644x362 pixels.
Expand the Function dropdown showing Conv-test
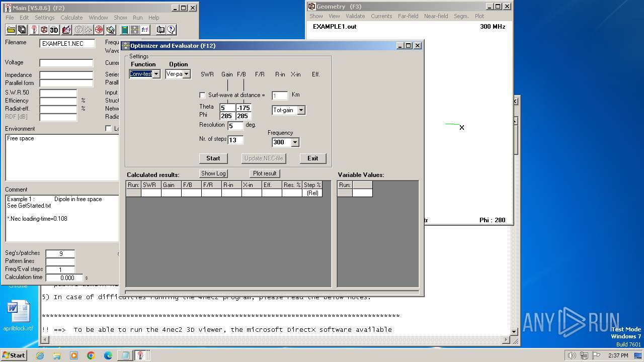156,74
